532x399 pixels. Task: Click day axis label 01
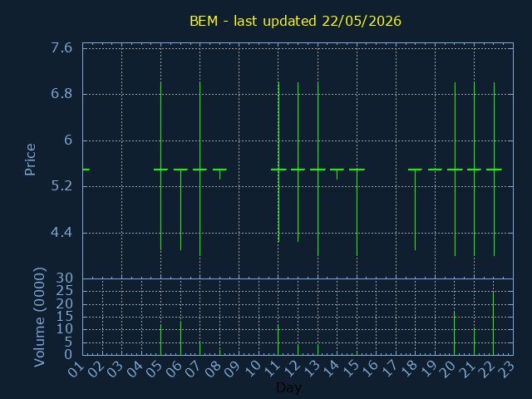(x=76, y=369)
